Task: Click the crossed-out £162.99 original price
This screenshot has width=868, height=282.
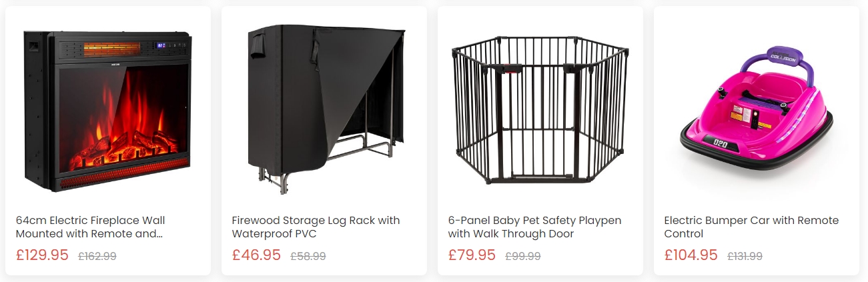Action: tap(97, 256)
